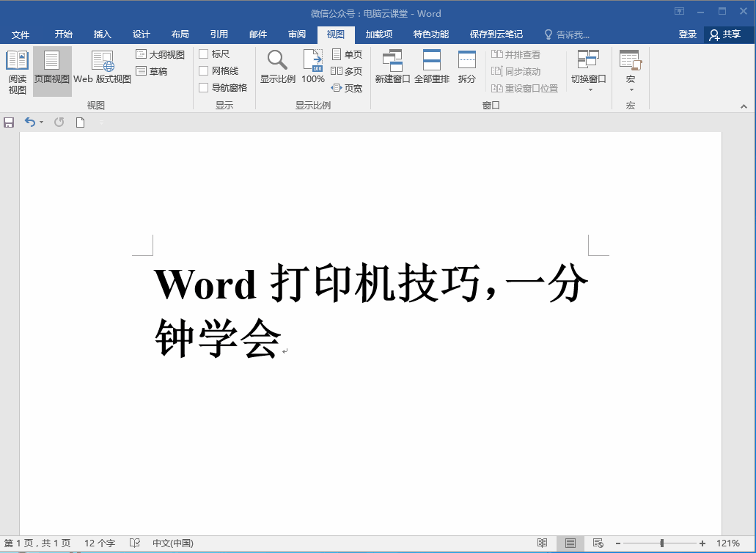Click View Side by Side (并排查看)

516,54
